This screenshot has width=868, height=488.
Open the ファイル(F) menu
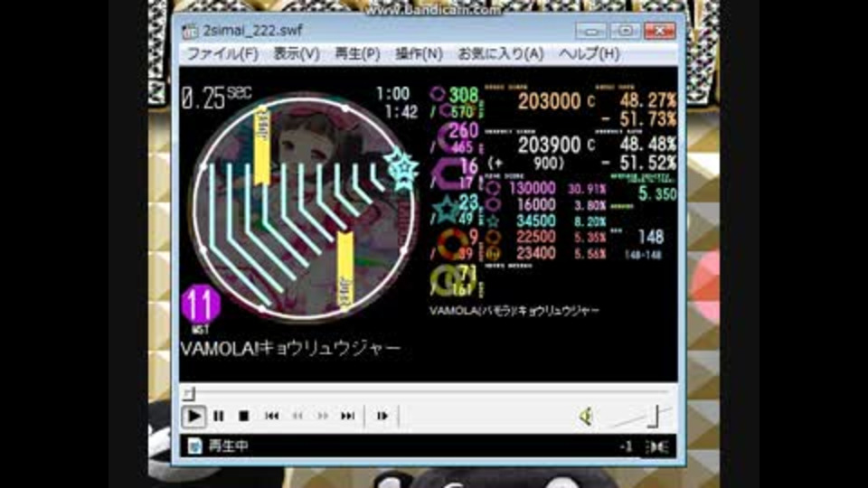222,53
